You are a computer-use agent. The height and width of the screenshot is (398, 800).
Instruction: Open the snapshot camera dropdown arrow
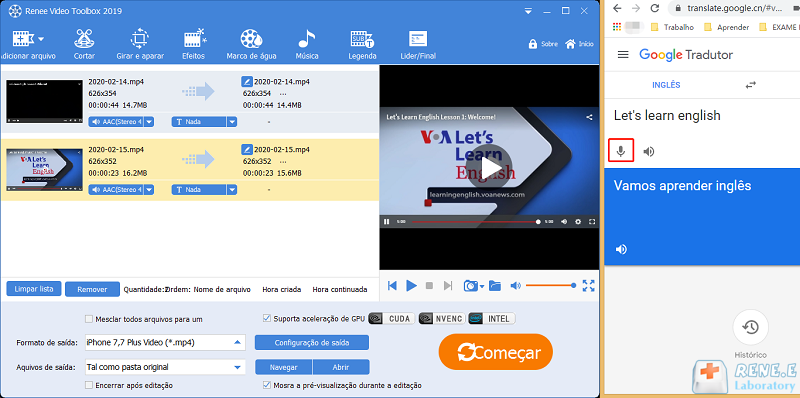coord(482,287)
